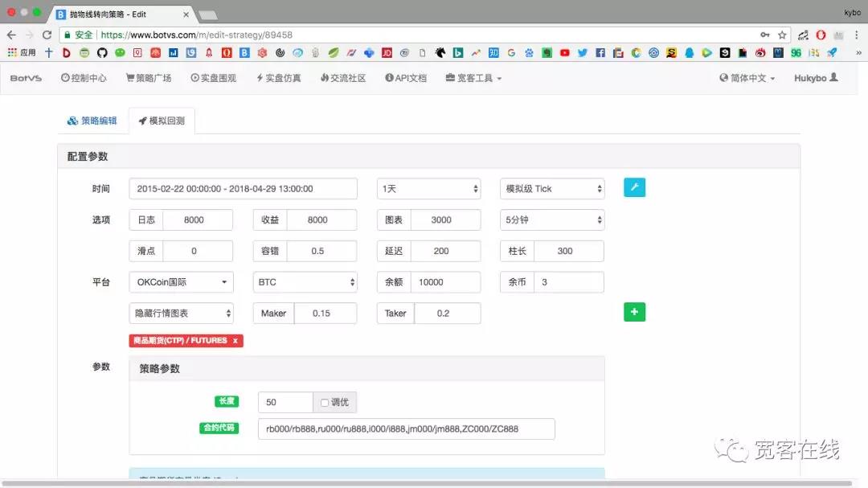Click the 合约代码 input field

point(406,429)
